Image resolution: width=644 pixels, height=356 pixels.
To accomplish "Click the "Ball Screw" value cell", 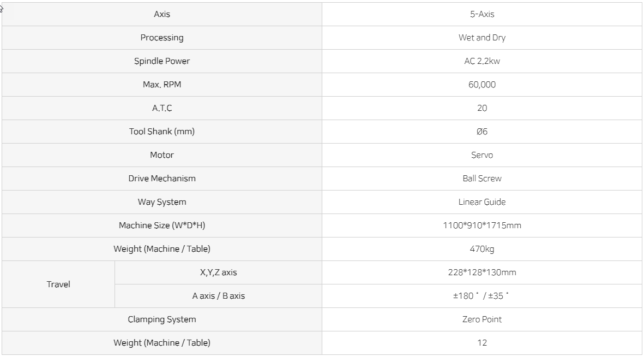I will pyautogui.click(x=482, y=179).
